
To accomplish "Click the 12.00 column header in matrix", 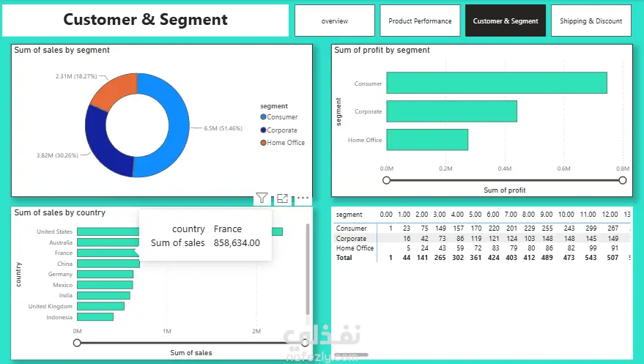I will (610, 214).
